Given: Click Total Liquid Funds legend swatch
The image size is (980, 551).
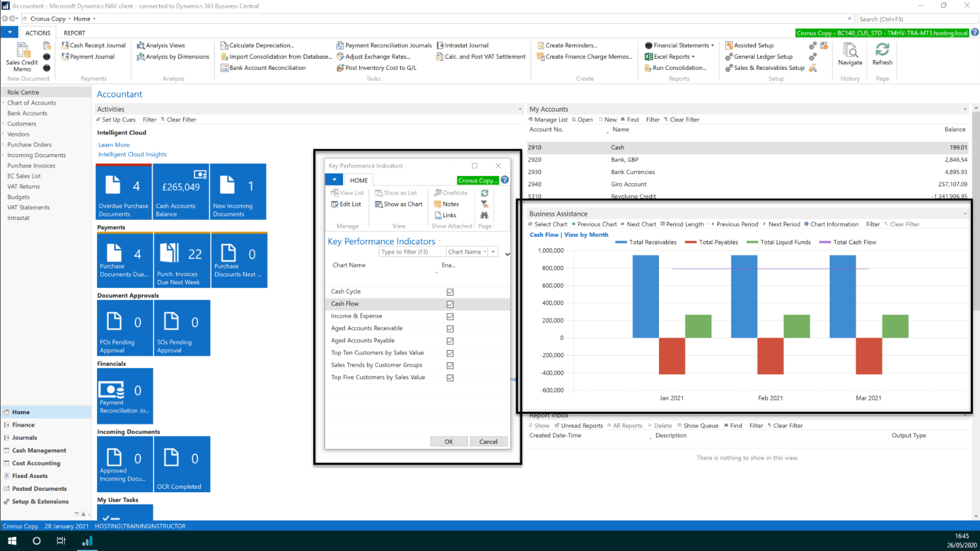Looking at the screenshot, I should 752,243.
